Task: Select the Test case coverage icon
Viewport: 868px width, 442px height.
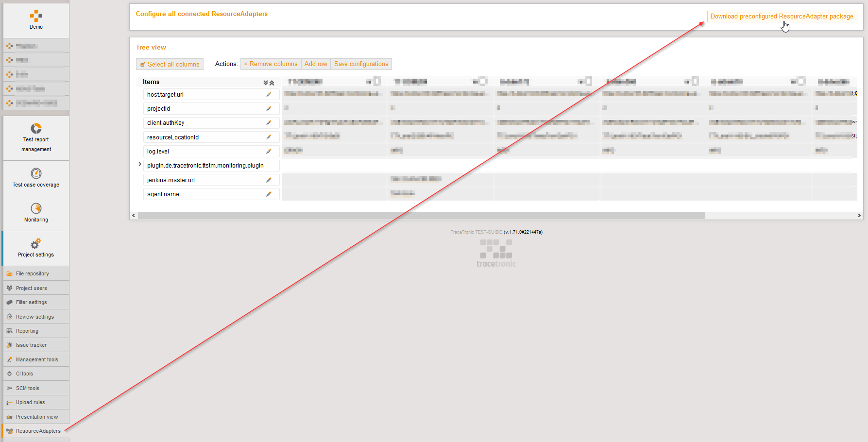Action: click(x=36, y=178)
